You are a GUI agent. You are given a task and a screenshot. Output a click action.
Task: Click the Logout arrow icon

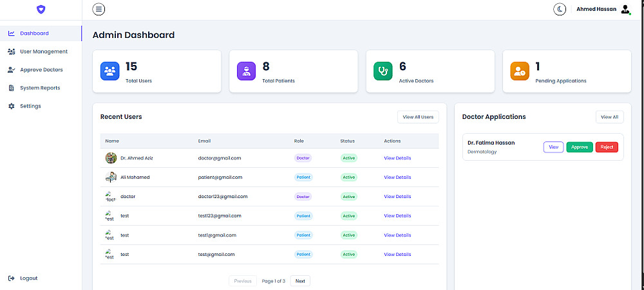[x=12, y=278]
